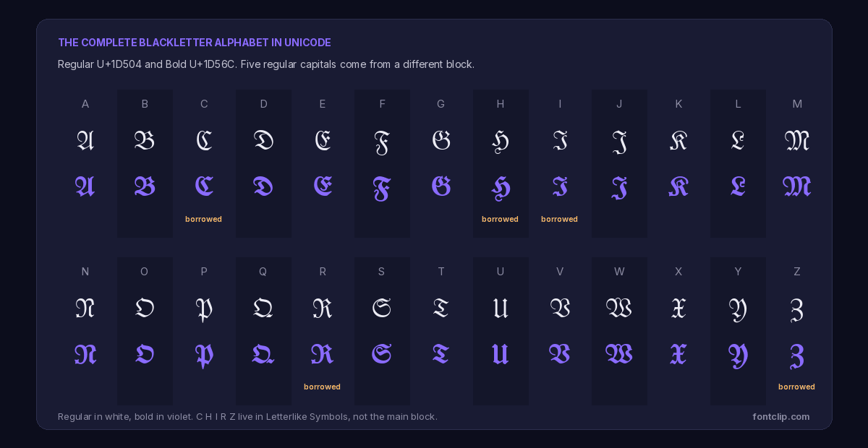Click the violet bold blackletter U glyph
Screen dimensions: 868x448
(x=501, y=354)
